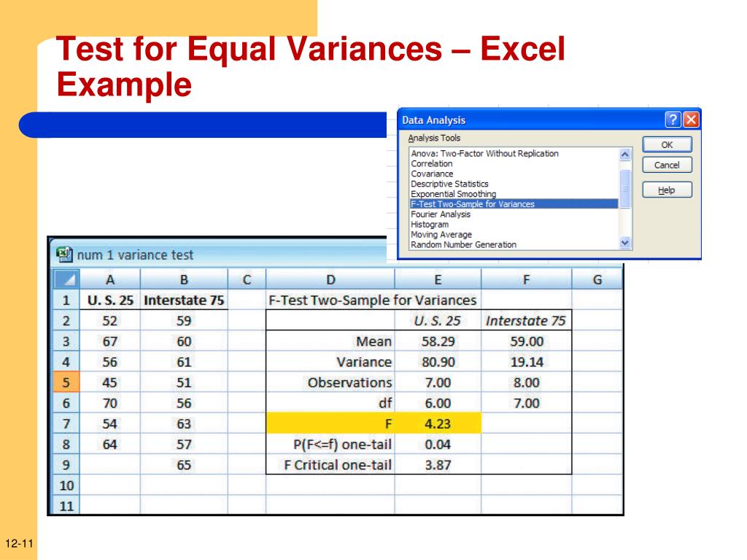Click the 'Mean' label cell
Viewport: 747px width, 560px height.
pos(330,341)
